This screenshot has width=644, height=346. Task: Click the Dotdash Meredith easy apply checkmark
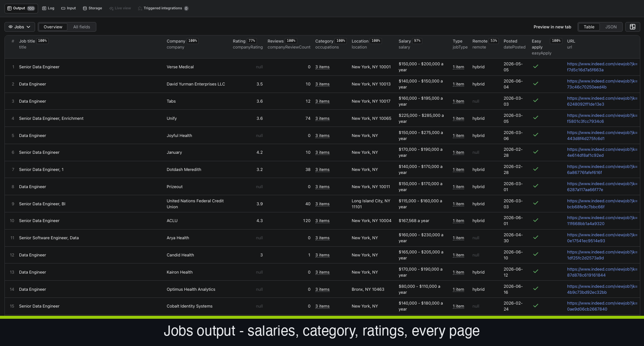(535, 169)
